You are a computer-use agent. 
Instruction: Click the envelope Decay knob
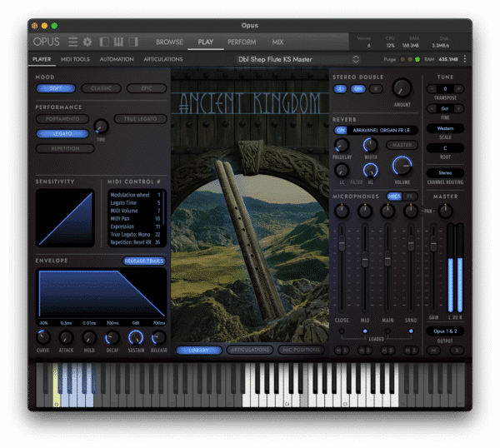click(112, 338)
